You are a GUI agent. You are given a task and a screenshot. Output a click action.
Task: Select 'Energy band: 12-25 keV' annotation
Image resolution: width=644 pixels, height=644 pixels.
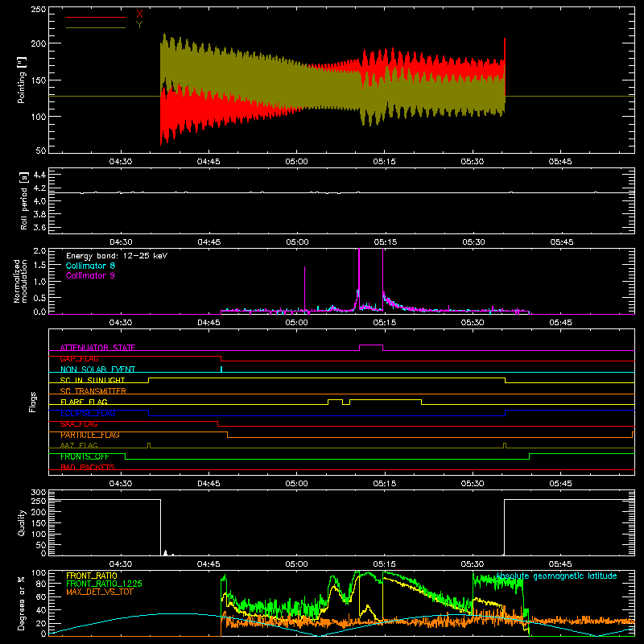[117, 256]
